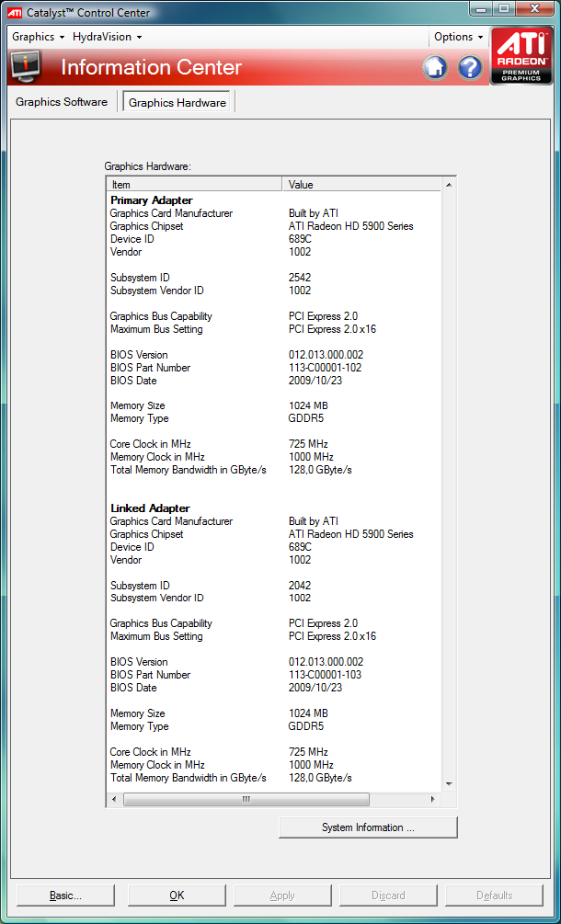Image resolution: width=561 pixels, height=924 pixels.
Task: Open the HydraVision dropdown menu
Action: [108, 37]
